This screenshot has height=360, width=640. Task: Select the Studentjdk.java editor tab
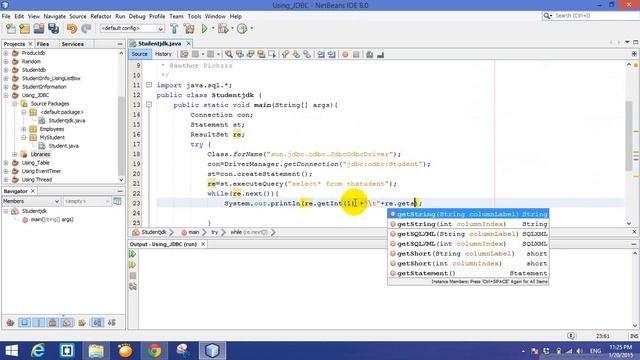pyautogui.click(x=159, y=44)
